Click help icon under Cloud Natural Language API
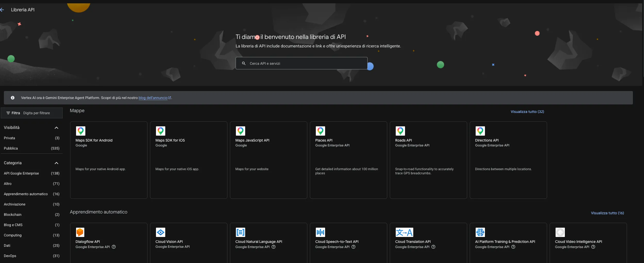Screen dimensions: 644x263 (274, 247)
